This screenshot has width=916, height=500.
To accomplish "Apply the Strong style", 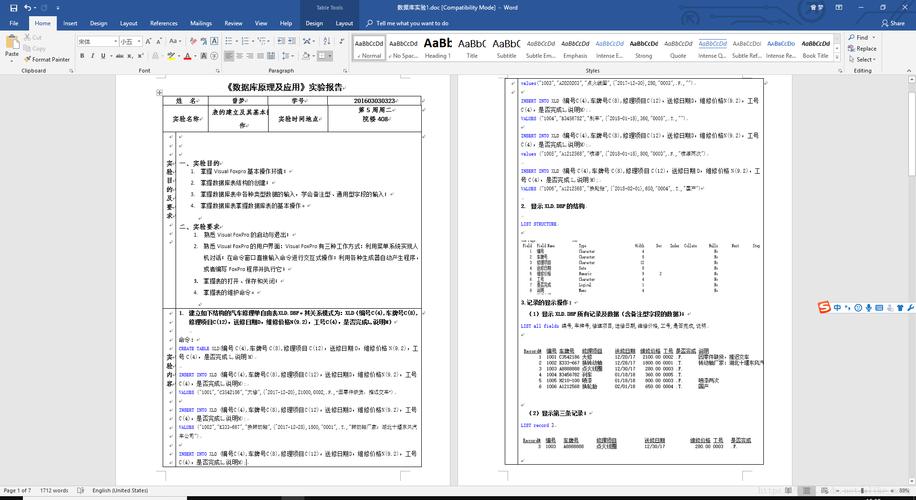I will (644, 48).
